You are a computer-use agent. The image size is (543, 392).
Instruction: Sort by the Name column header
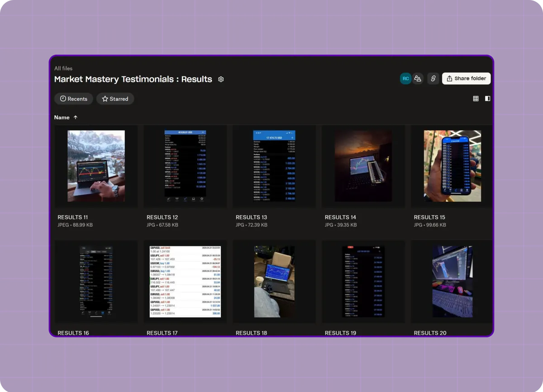(x=62, y=117)
